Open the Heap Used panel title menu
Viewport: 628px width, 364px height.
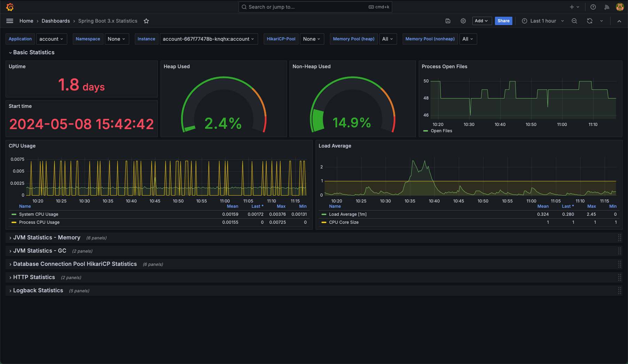tap(177, 66)
